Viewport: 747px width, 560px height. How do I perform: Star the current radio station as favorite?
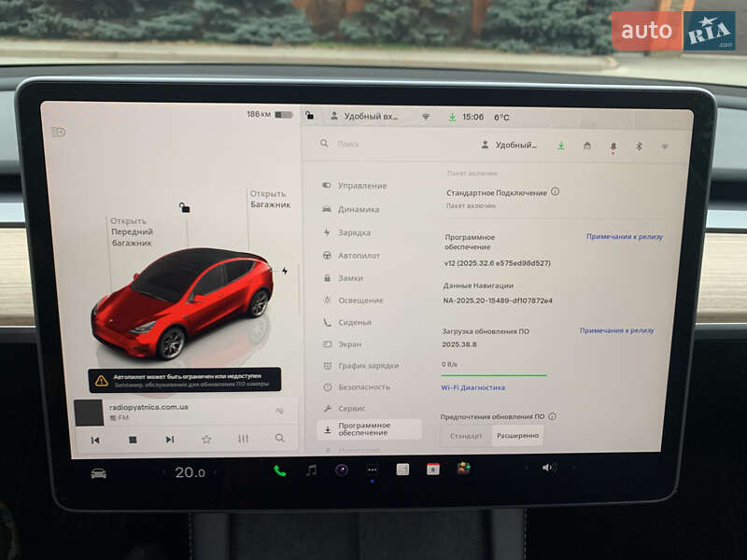coord(207,437)
